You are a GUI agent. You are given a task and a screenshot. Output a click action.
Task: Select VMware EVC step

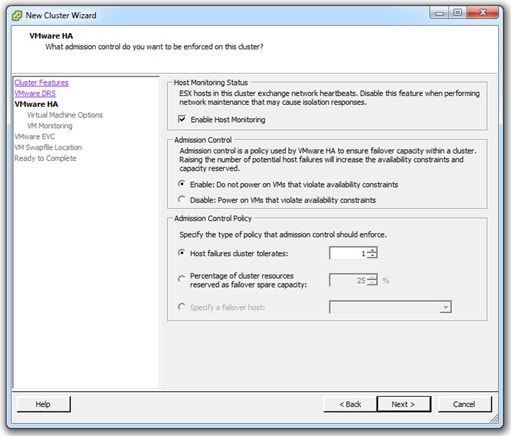pyautogui.click(x=35, y=137)
